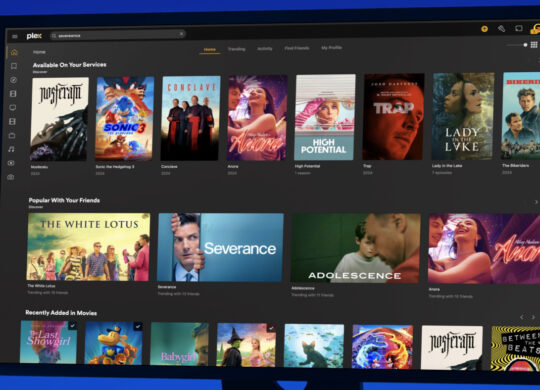
Task: Select the My Profile tab
Action: [332, 48]
